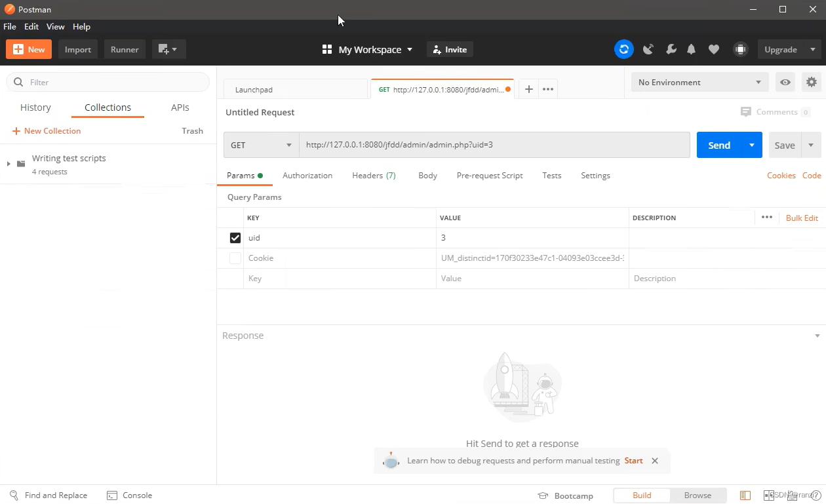The image size is (826, 504).
Task: Switch to Browse mode
Action: [x=698, y=495]
